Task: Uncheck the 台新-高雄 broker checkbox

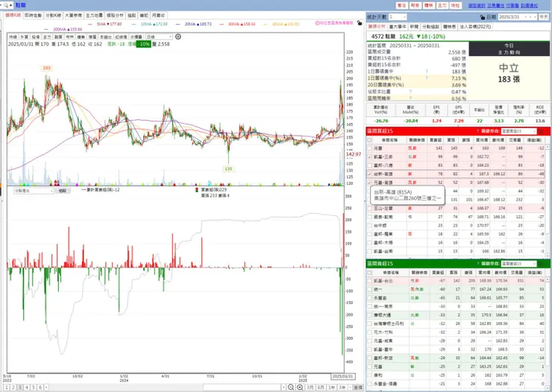Action: coord(369,174)
